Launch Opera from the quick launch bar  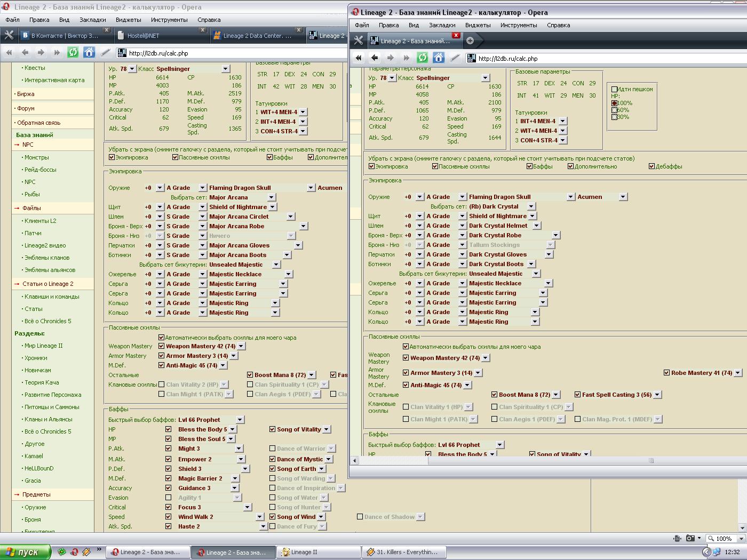(75, 552)
